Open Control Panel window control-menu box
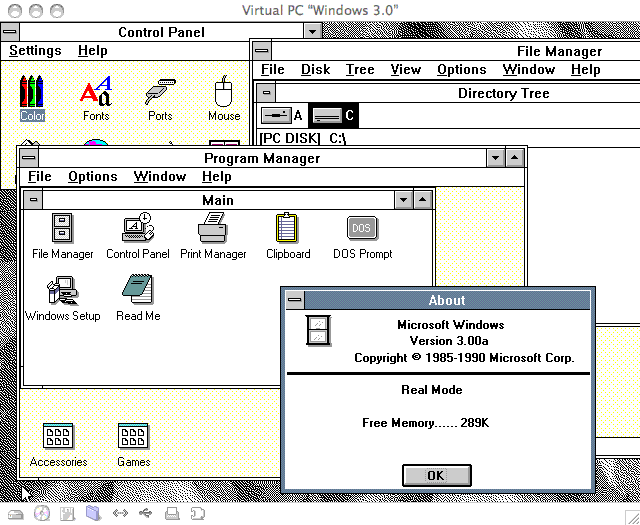The height and width of the screenshot is (525, 640). tap(10, 31)
